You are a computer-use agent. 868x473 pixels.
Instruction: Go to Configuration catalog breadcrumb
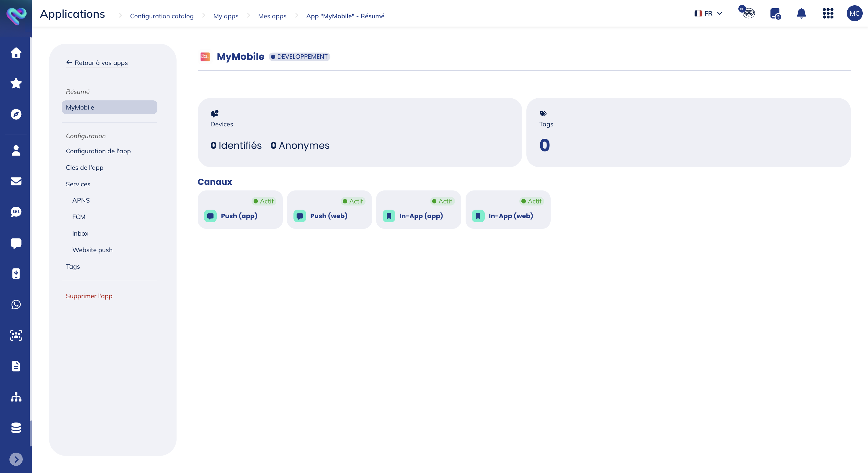(x=162, y=16)
